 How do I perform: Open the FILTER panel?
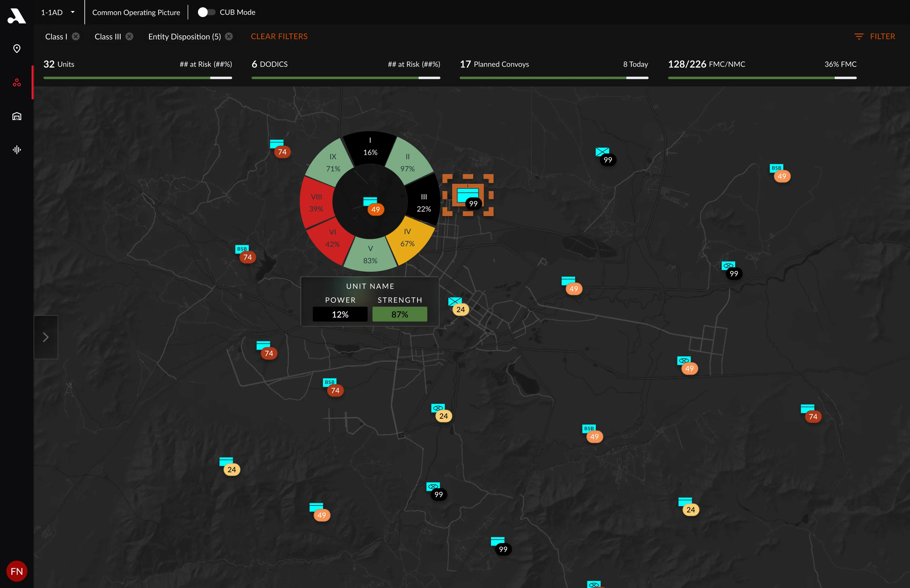click(x=874, y=36)
